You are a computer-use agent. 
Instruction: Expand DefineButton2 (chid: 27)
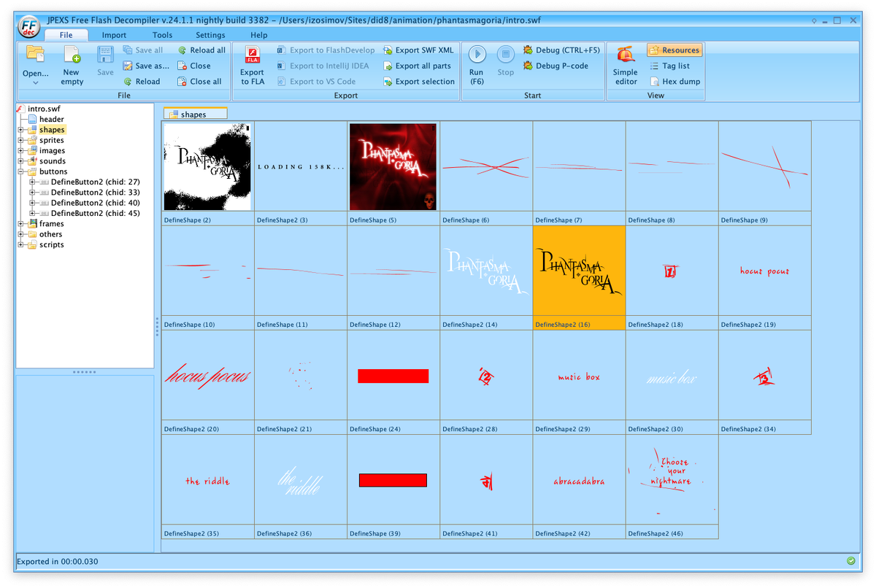coord(33,182)
